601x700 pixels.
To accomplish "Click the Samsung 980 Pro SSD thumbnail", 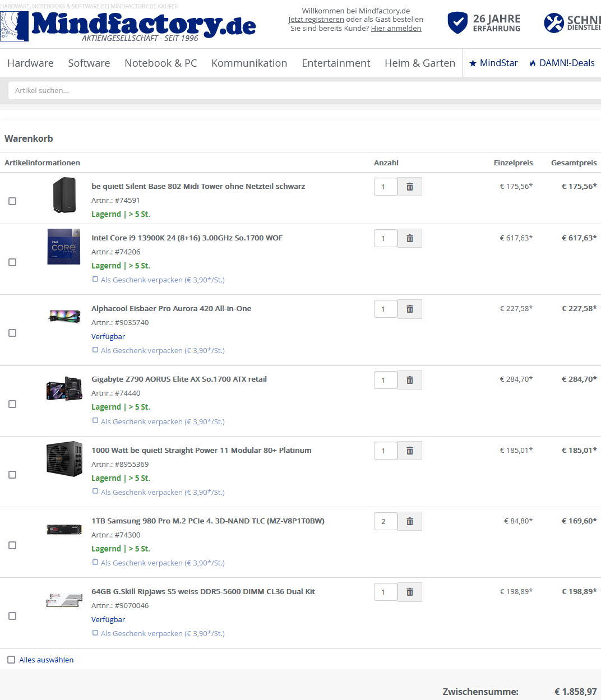I will 64,529.
